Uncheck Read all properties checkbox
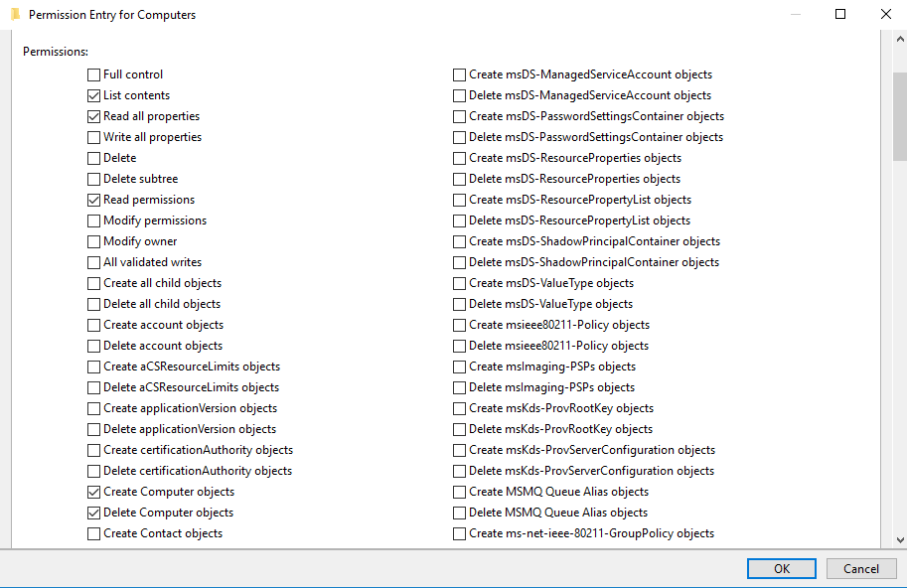Screen dimensions: 907x588 pos(93,116)
